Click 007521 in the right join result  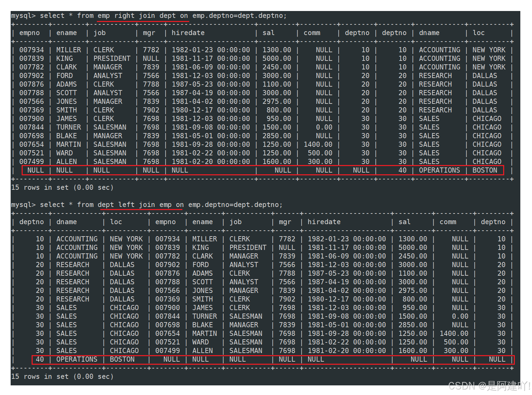tap(32, 153)
